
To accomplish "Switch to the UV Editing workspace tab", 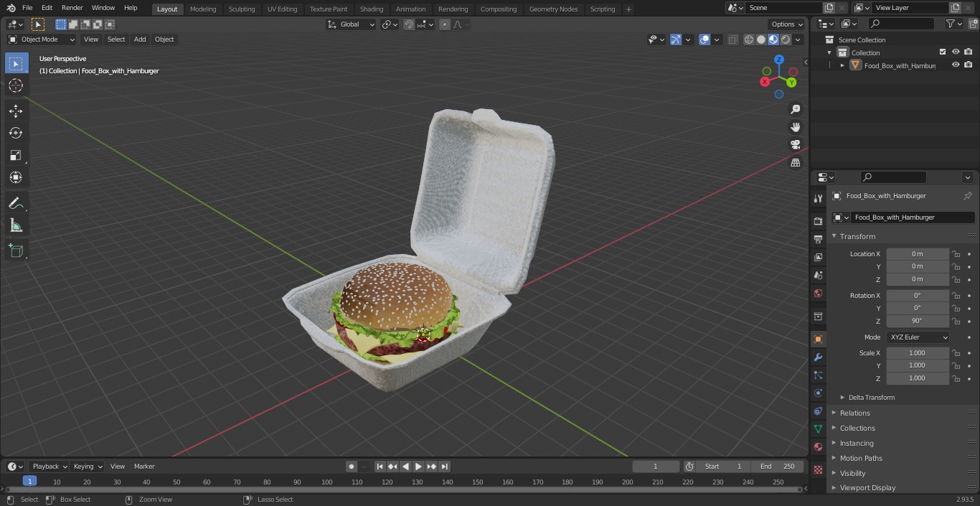I will (282, 9).
